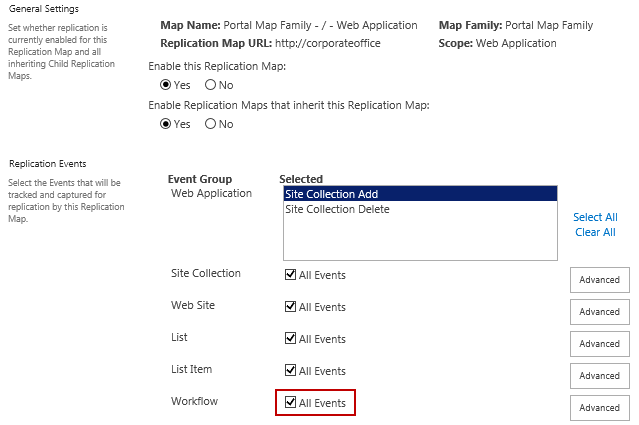Uncheck List All Events checkbox
This screenshot has width=639, height=425.
(290, 339)
